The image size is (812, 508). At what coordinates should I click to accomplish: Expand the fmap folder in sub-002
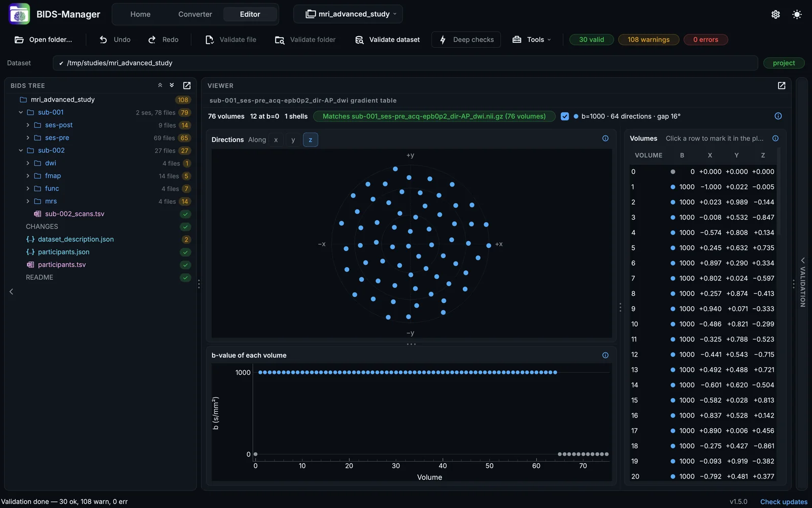click(x=28, y=176)
